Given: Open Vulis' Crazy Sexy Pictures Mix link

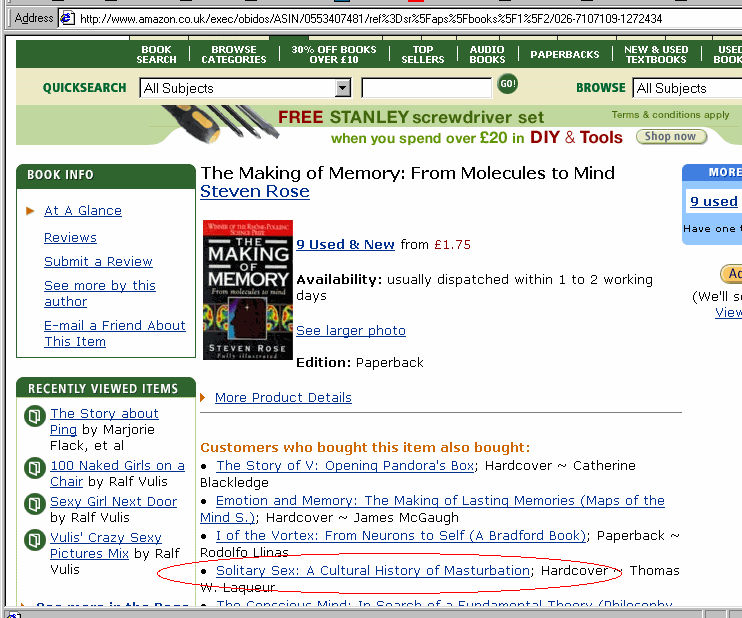Looking at the screenshot, I should coord(106,545).
